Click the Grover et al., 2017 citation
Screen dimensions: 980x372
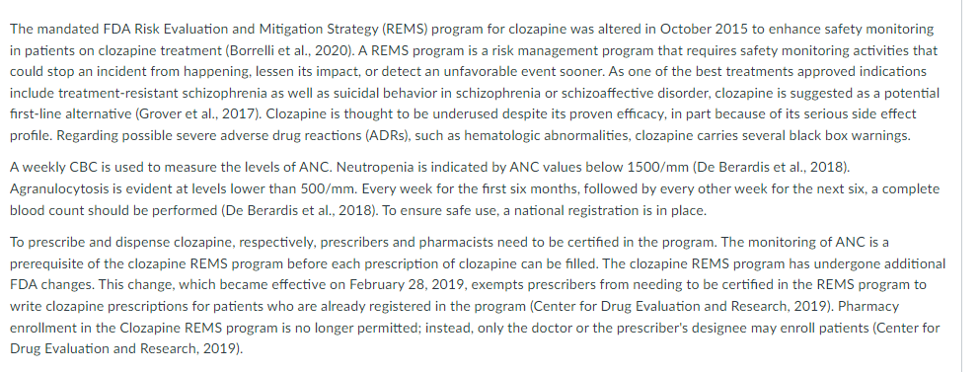tap(196, 114)
